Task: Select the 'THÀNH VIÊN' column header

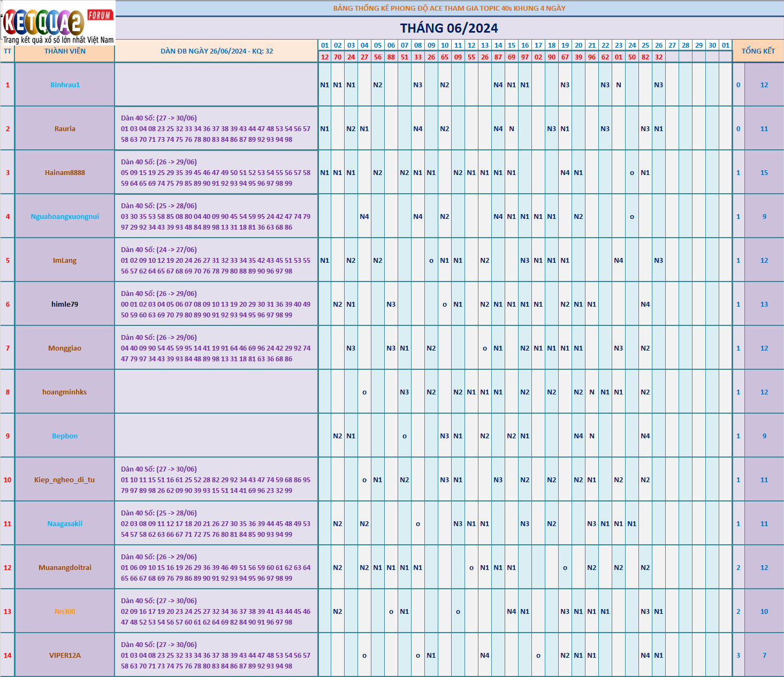Action: coord(65,51)
